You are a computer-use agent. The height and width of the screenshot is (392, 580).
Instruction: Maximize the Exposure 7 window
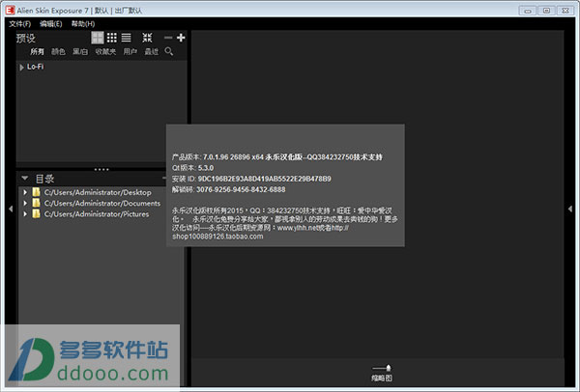click(x=546, y=11)
